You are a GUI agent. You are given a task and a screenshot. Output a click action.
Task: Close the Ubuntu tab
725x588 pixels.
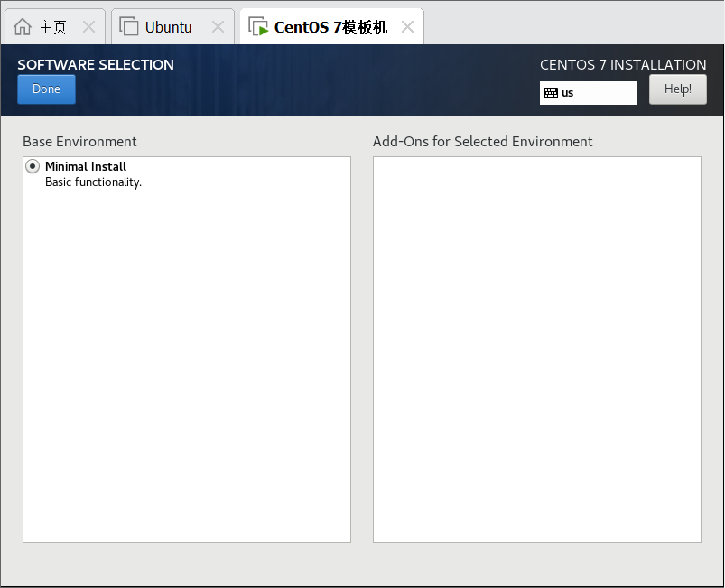point(218,27)
